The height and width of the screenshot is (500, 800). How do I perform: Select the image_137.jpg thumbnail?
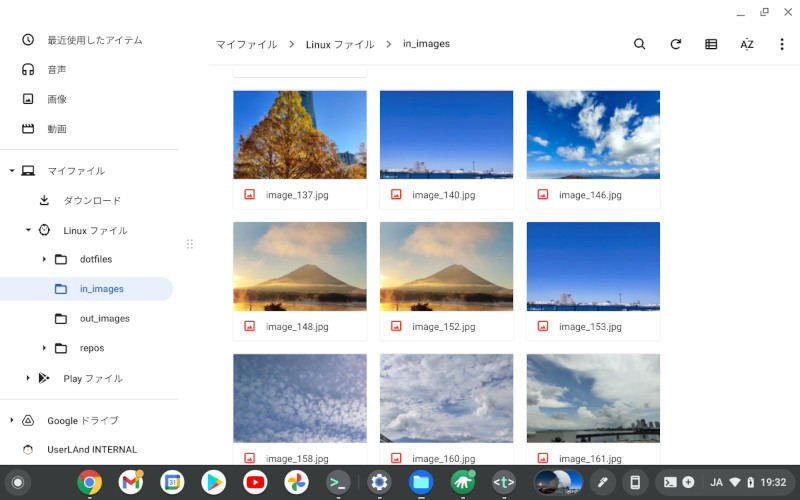pyautogui.click(x=299, y=135)
